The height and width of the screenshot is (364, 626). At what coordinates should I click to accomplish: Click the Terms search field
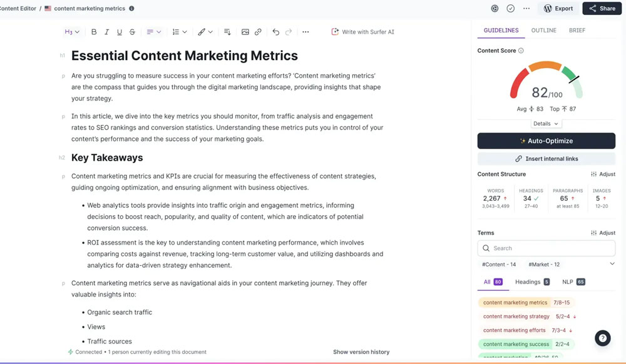click(546, 248)
